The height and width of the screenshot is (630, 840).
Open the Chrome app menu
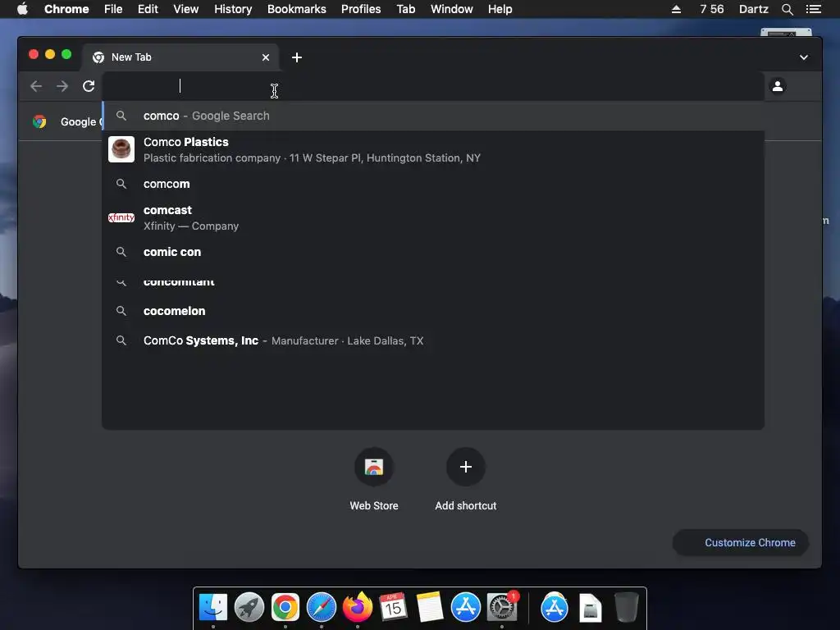66,9
